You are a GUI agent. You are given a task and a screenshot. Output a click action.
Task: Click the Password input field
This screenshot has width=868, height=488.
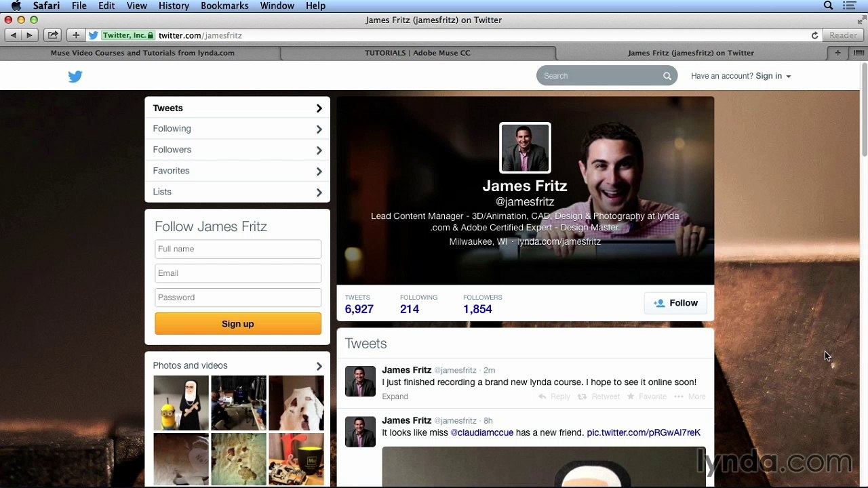(238, 298)
